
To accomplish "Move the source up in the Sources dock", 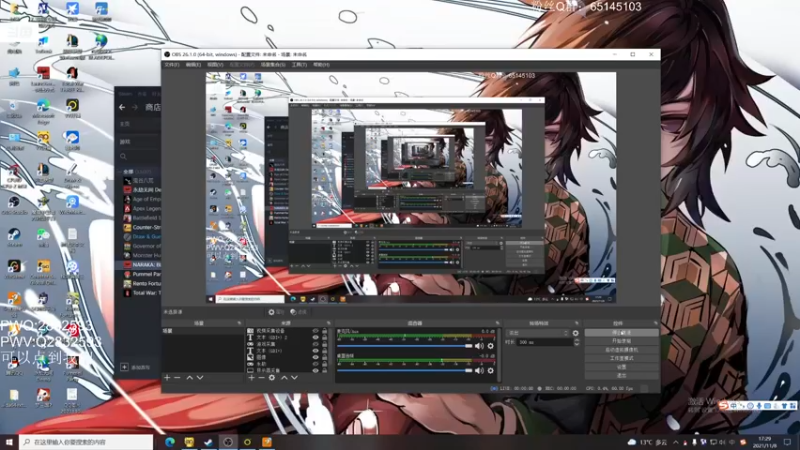I will tap(284, 378).
